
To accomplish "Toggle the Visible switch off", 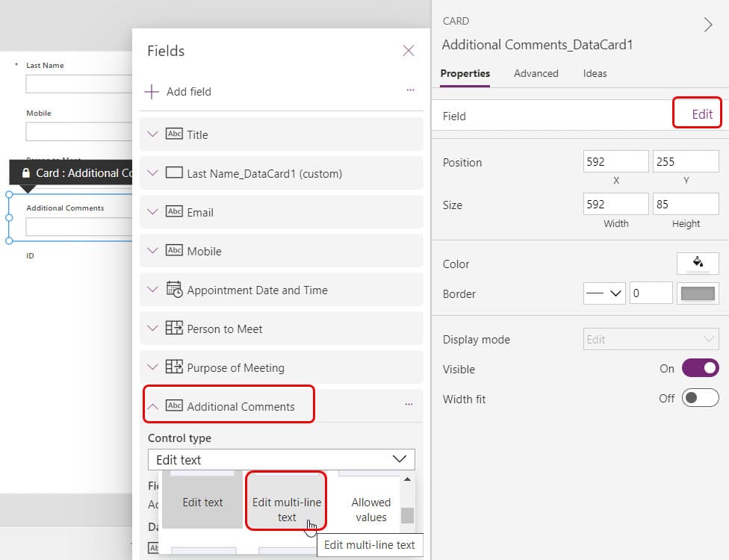I will tap(700, 368).
